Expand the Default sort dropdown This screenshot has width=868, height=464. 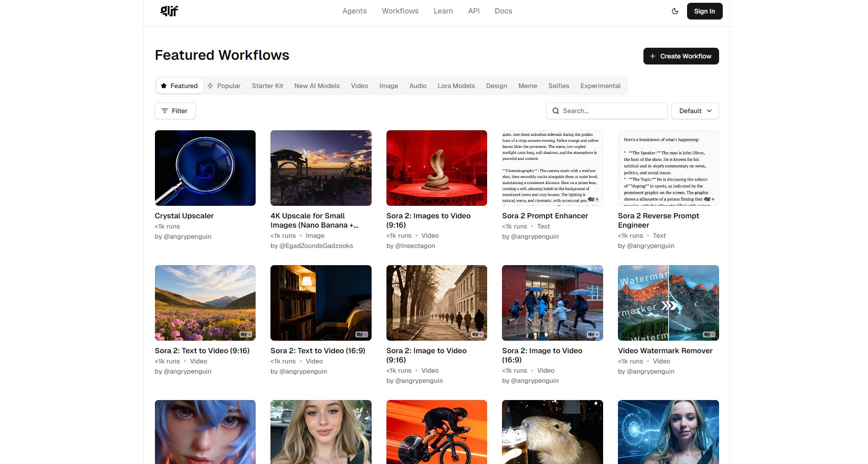coord(694,111)
